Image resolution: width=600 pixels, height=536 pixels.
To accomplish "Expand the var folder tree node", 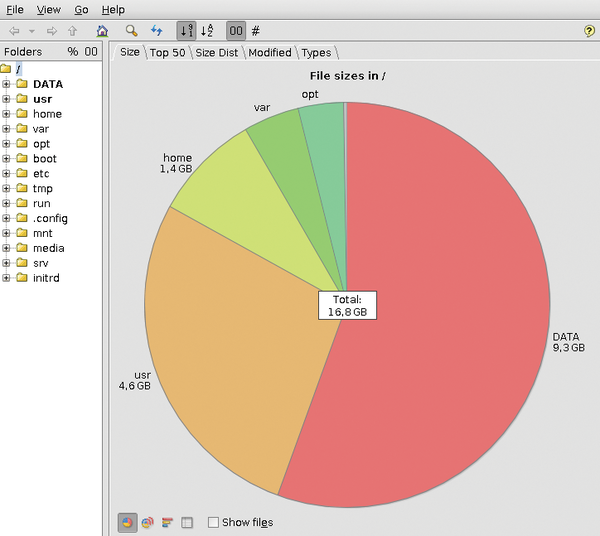I will pos(6,129).
